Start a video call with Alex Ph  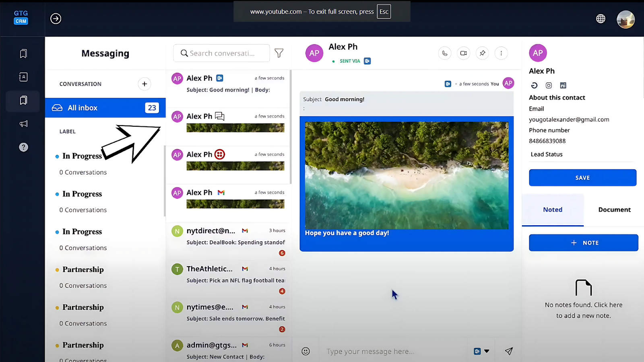click(x=463, y=53)
